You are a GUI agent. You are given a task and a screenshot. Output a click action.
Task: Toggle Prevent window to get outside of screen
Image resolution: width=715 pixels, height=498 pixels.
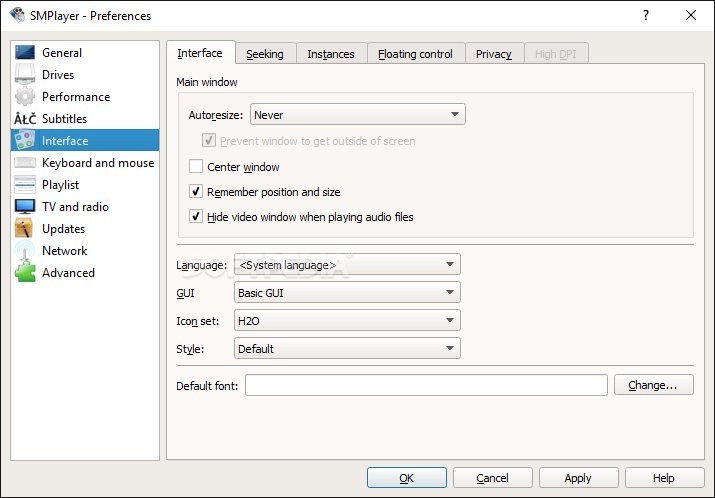(x=209, y=140)
